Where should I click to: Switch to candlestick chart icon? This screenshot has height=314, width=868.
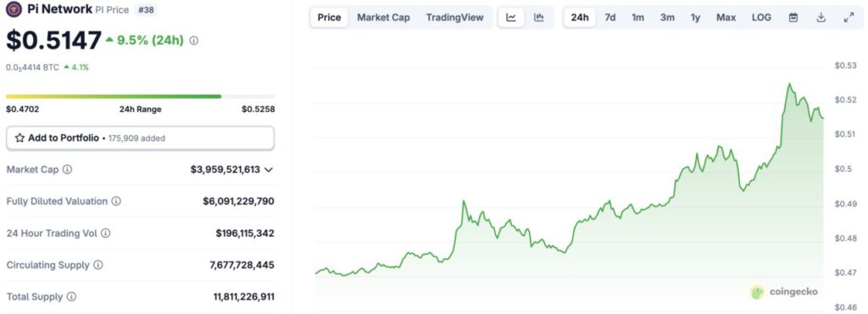[x=538, y=18]
